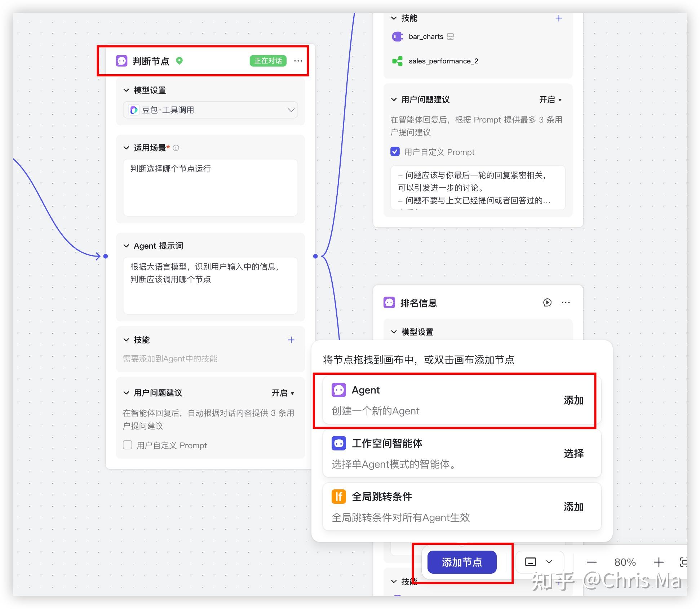The width and height of the screenshot is (700, 609).
Task: Select 工作空间智能体 in the node list
Action: pos(573,453)
